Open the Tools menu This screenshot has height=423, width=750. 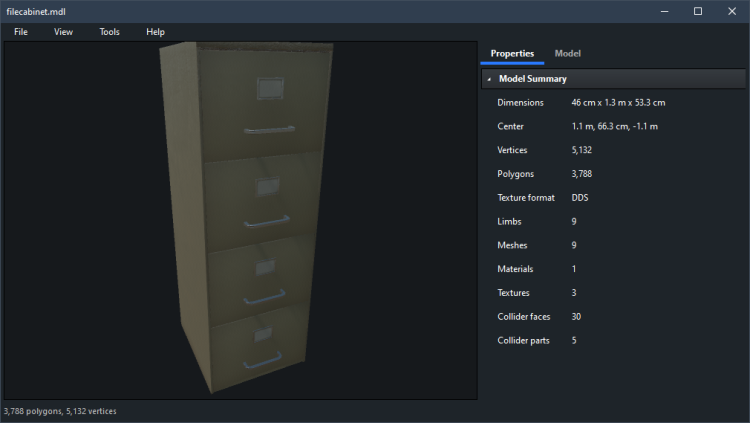click(109, 32)
